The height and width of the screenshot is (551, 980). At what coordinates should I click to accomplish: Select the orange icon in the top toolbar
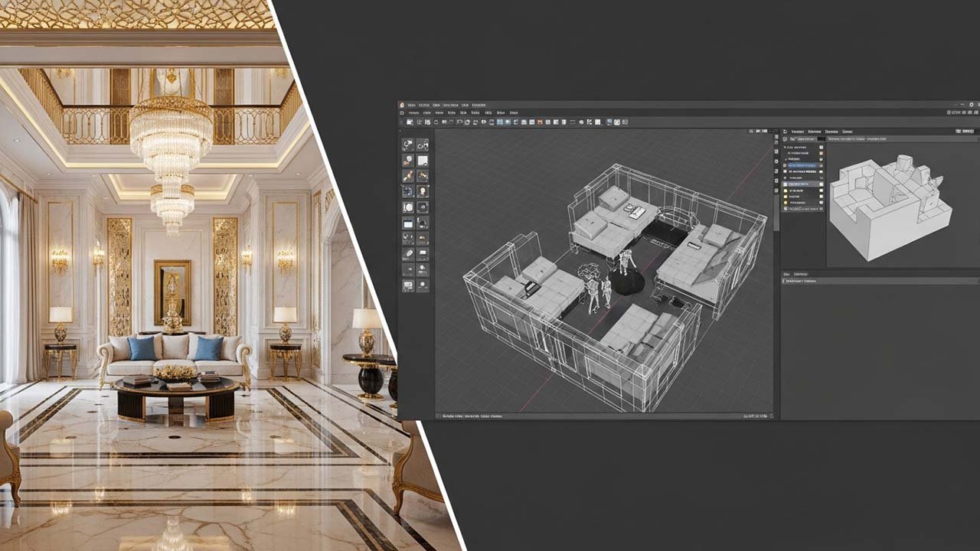[540, 122]
